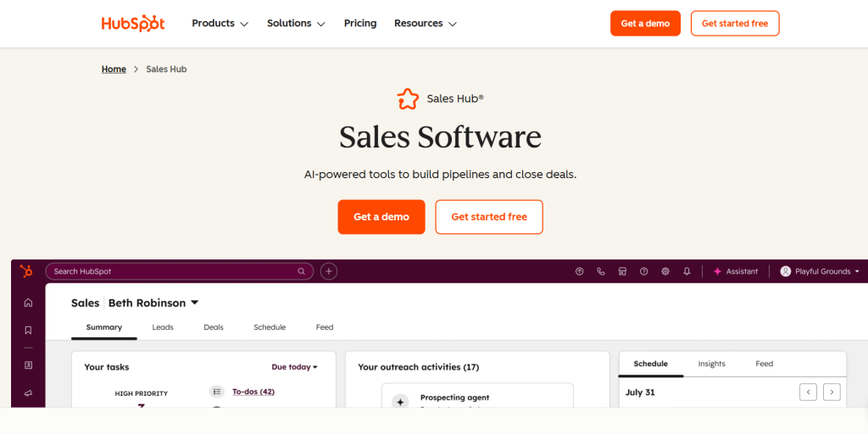Expand the Products menu
Screen dimensions: 868x434
(220, 23)
